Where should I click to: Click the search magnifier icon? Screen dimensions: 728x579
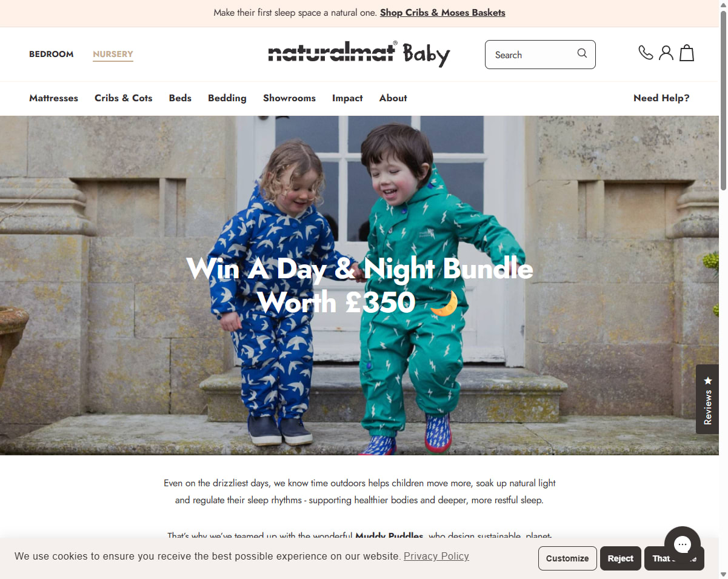[x=582, y=54]
